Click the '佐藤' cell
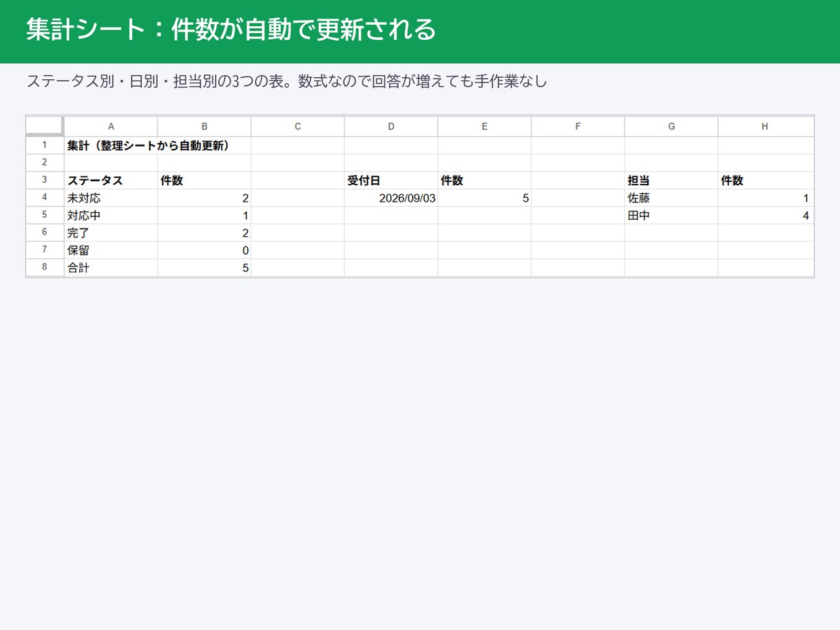The width and height of the screenshot is (840, 630). (x=671, y=198)
